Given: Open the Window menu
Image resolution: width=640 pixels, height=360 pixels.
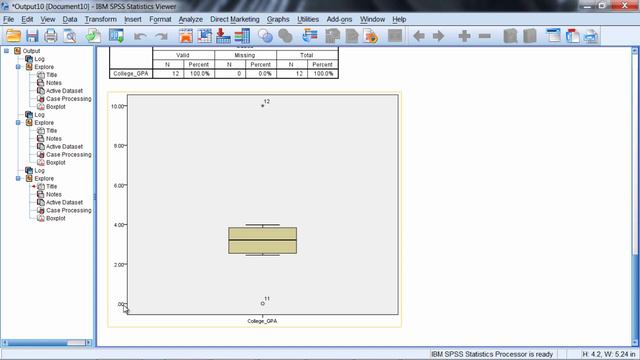Looking at the screenshot, I should 372,19.
